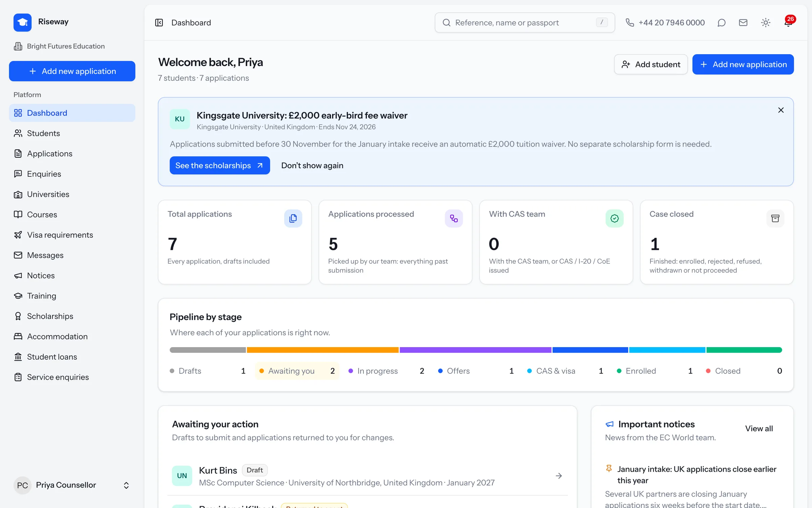Click Don't show again link
Viewport: 812px width, 508px height.
pyautogui.click(x=312, y=166)
